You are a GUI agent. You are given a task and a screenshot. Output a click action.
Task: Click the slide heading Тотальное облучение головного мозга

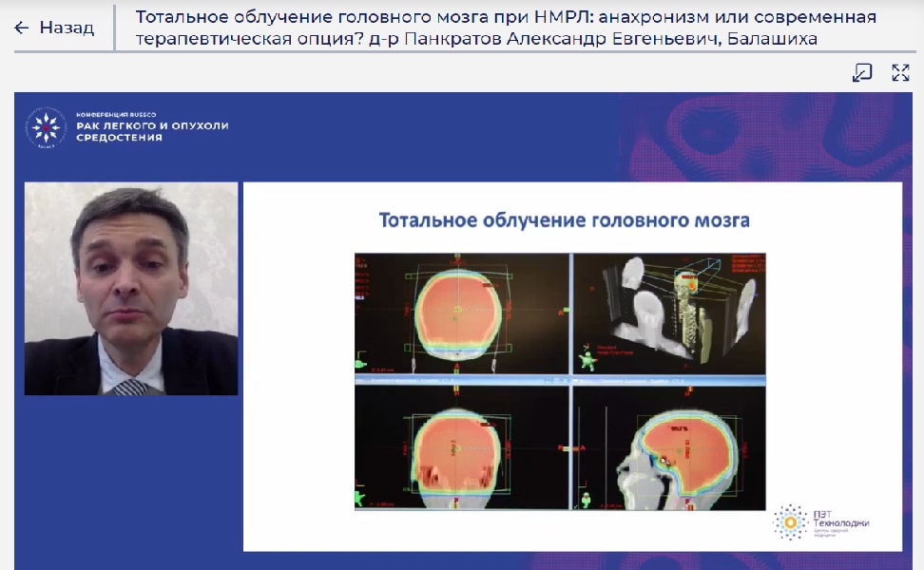564,220
